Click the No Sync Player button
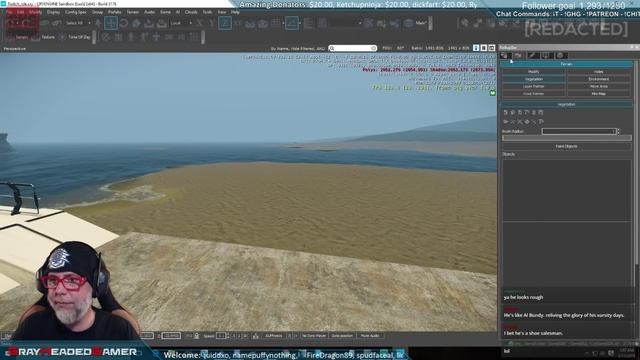Viewport: 640px width, 360px height. [314, 336]
